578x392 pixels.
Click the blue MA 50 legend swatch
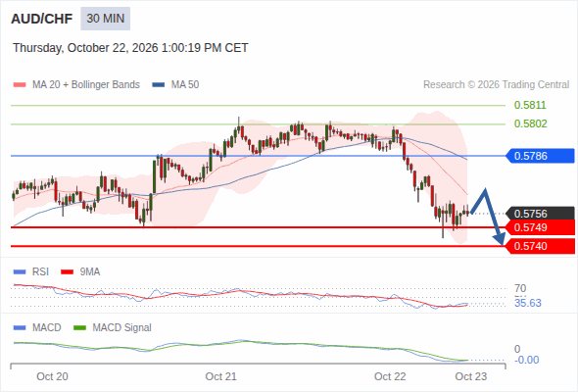pos(159,85)
